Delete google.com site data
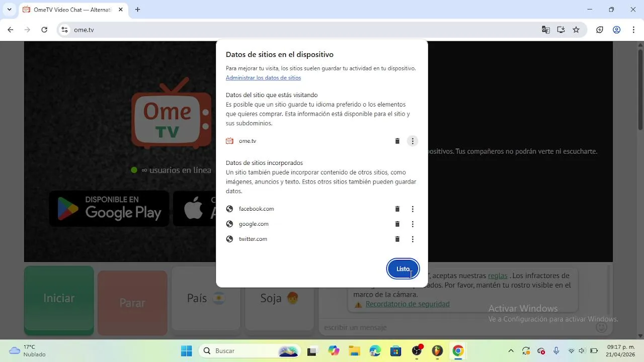The height and width of the screenshot is (362, 644). point(397,224)
